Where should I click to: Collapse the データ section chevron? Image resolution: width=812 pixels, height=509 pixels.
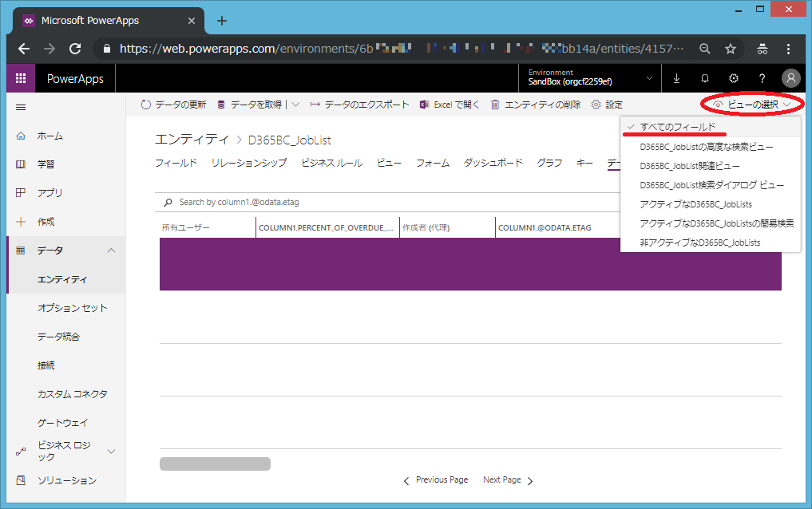111,251
